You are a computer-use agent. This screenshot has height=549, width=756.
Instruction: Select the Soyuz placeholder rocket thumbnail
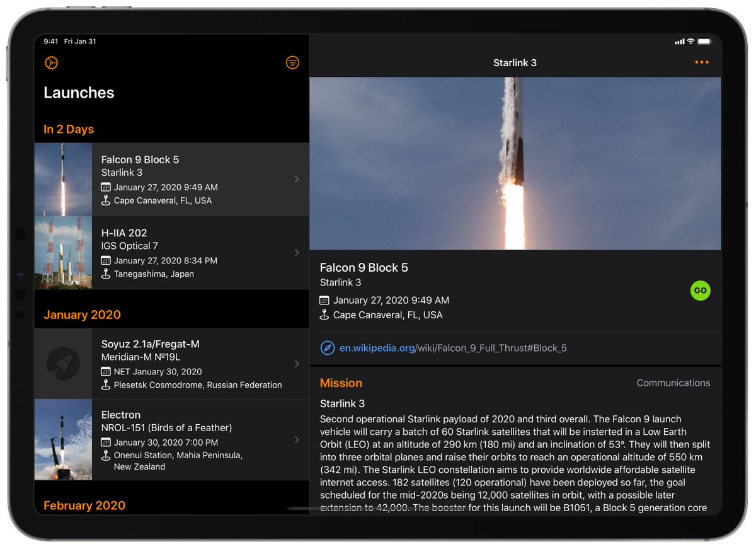click(x=63, y=364)
